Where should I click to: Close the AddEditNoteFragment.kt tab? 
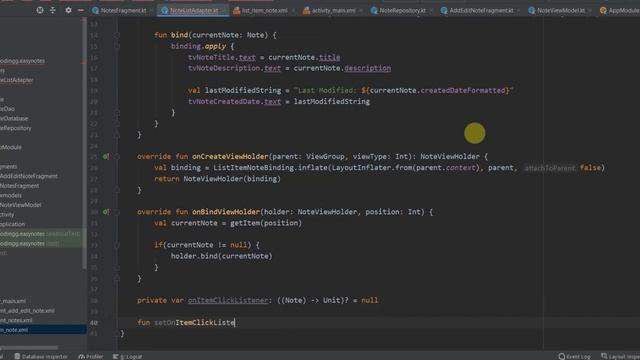[518, 11]
